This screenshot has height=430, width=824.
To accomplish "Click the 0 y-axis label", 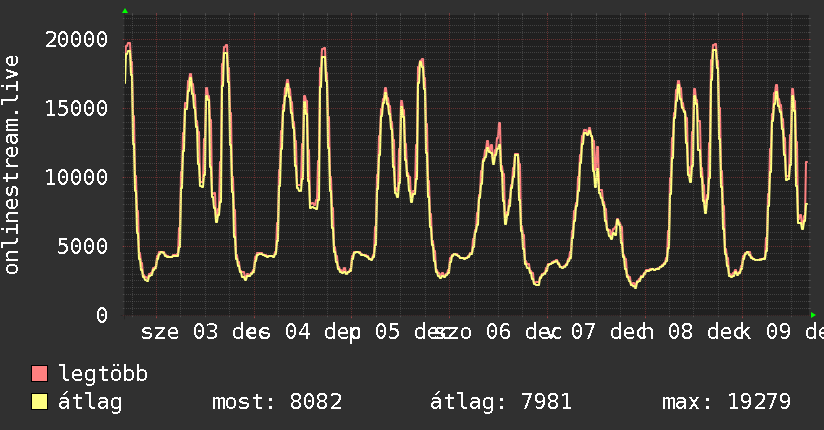I will tap(102, 315).
